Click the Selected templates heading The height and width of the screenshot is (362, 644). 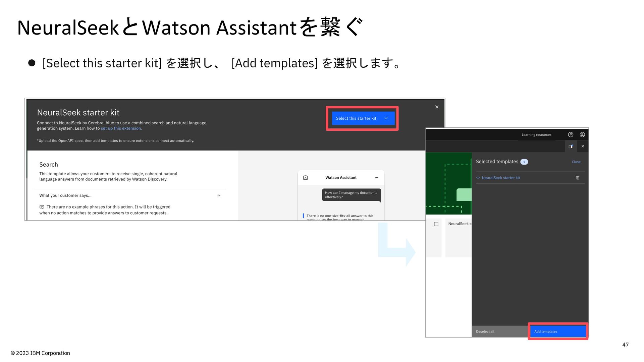[x=497, y=162]
